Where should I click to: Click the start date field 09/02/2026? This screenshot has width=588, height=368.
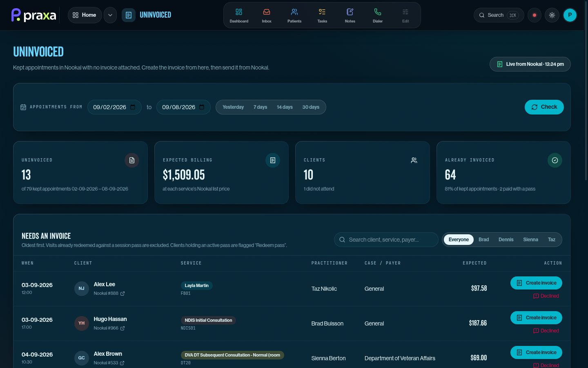pyautogui.click(x=114, y=107)
